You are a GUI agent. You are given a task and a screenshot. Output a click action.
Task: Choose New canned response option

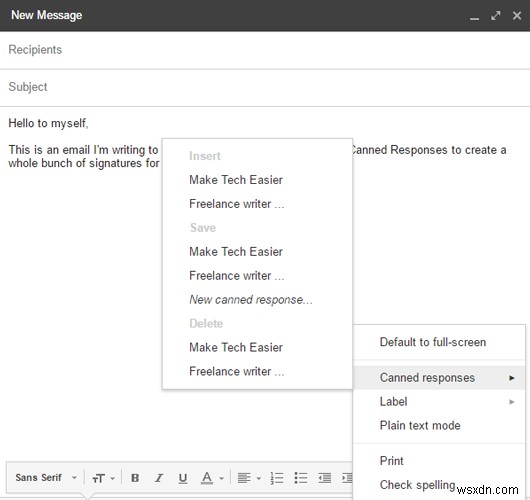(251, 300)
